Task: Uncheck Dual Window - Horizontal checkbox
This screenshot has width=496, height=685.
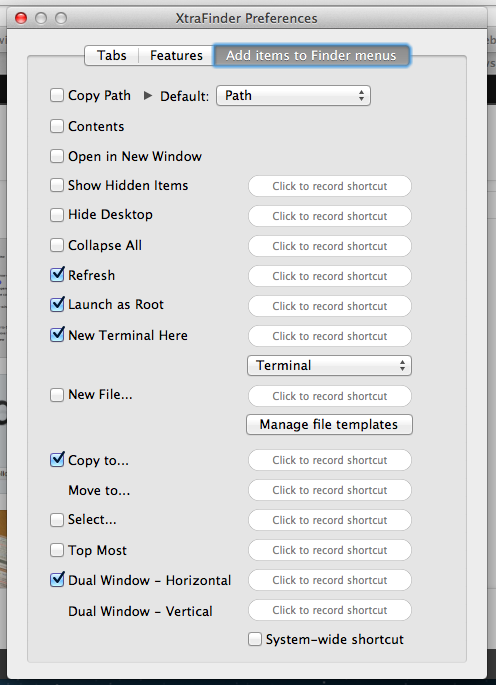Action: 57,580
